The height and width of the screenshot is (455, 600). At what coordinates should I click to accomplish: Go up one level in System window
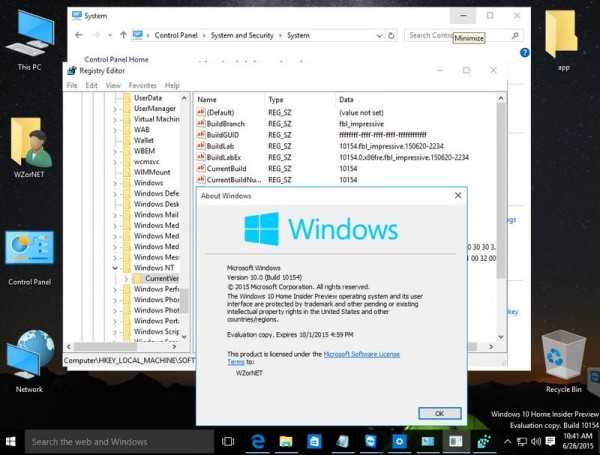click(123, 35)
